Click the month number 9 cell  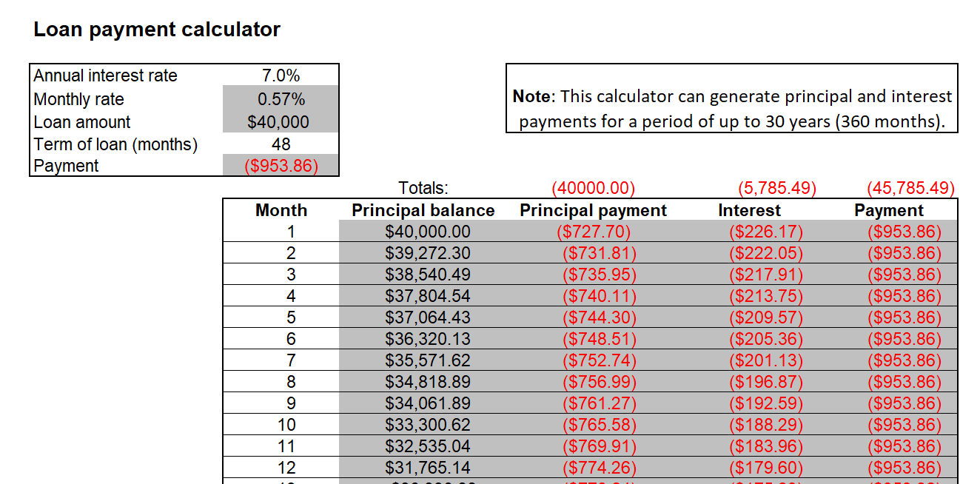281,403
